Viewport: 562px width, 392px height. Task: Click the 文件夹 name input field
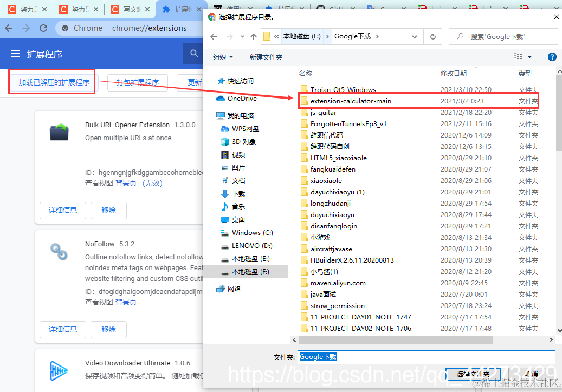coord(426,357)
